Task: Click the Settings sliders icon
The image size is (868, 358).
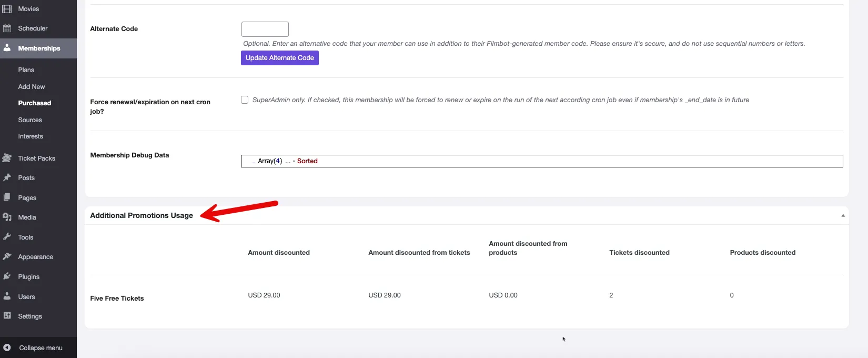Action: [x=7, y=316]
